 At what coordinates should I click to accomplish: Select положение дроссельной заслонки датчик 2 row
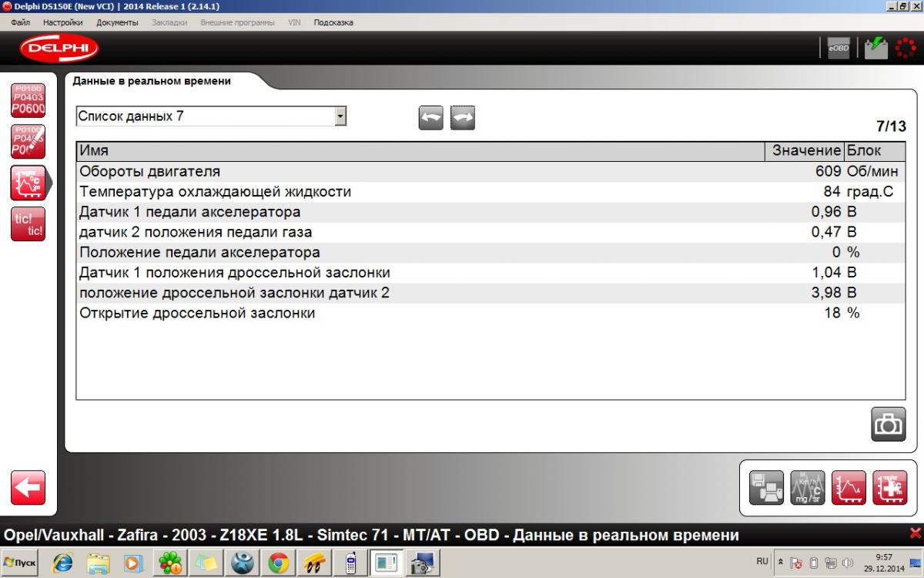490,293
